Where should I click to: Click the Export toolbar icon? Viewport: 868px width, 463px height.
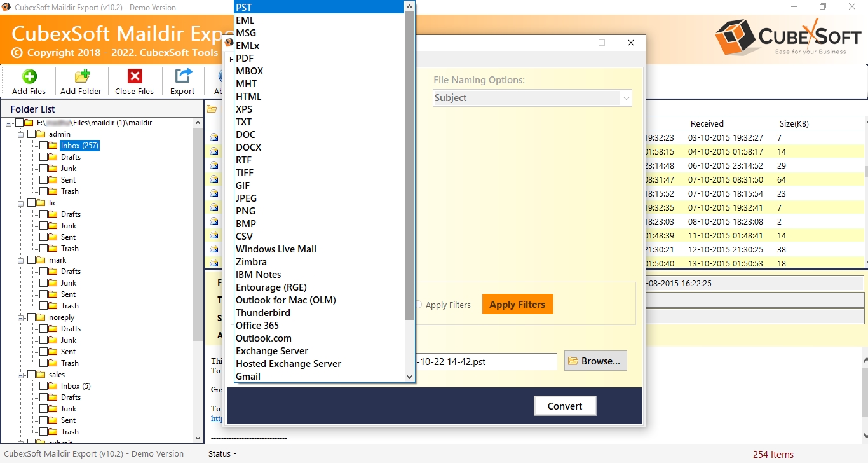[x=182, y=77]
